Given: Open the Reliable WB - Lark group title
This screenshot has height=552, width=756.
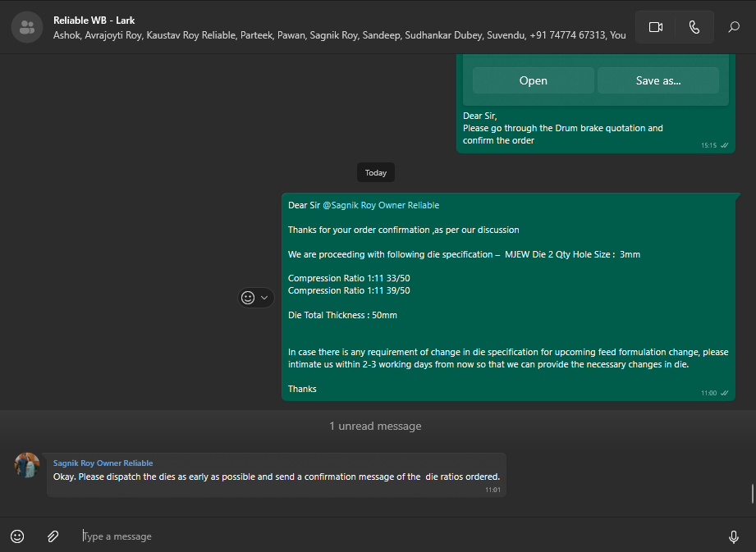Looking at the screenshot, I should [94, 20].
